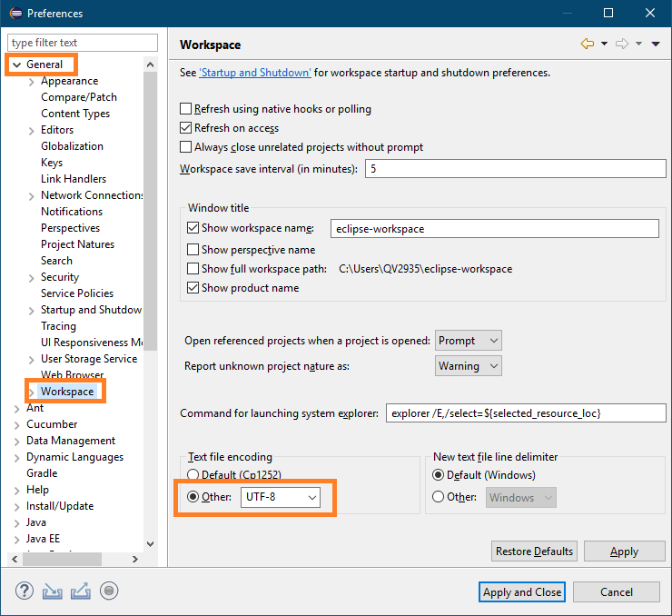
Task: Click the Eclipse icon in title bar
Action: (x=15, y=13)
